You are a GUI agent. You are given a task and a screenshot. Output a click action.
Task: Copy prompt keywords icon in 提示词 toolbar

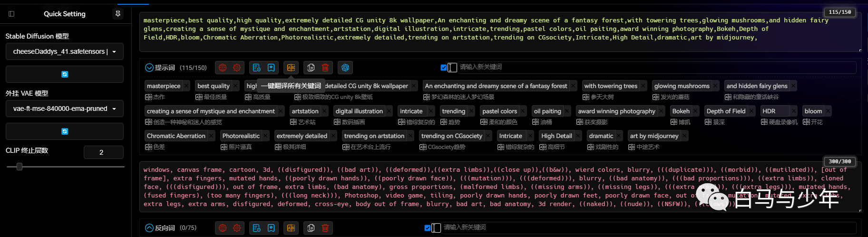point(311,68)
